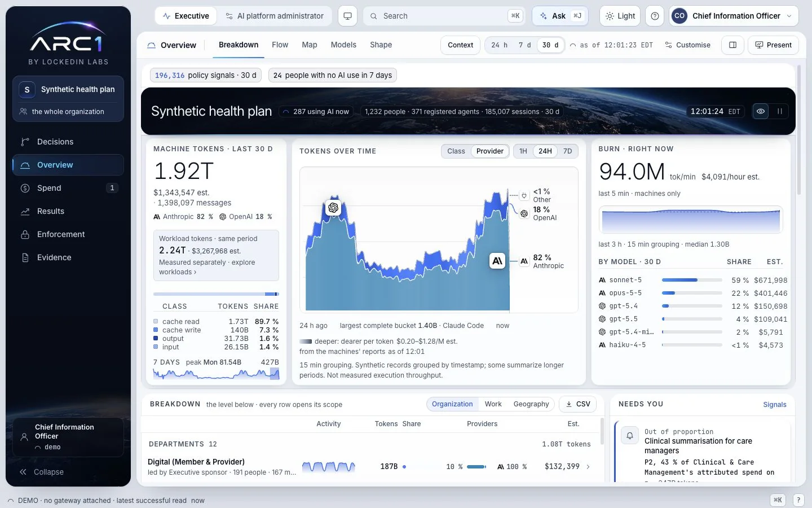Click the sonnet-5 share progress bar
The height and width of the screenshot is (508, 812).
[692, 280]
